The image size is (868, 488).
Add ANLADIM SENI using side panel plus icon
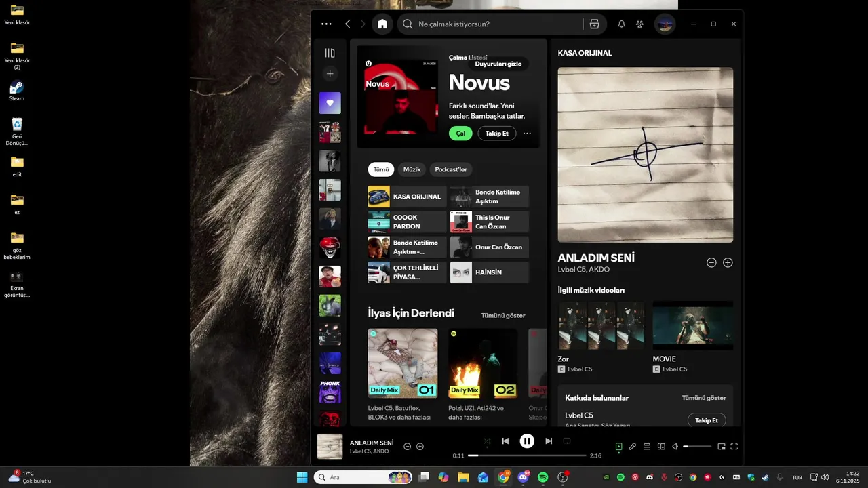tap(728, 262)
